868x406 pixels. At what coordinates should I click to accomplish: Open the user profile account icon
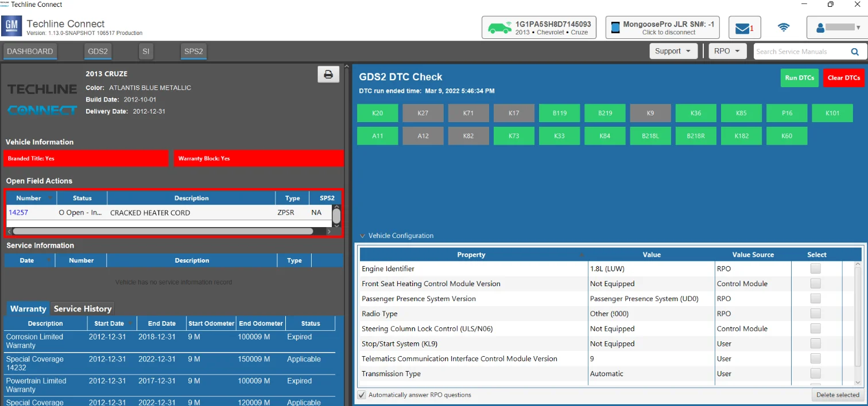[x=821, y=28]
